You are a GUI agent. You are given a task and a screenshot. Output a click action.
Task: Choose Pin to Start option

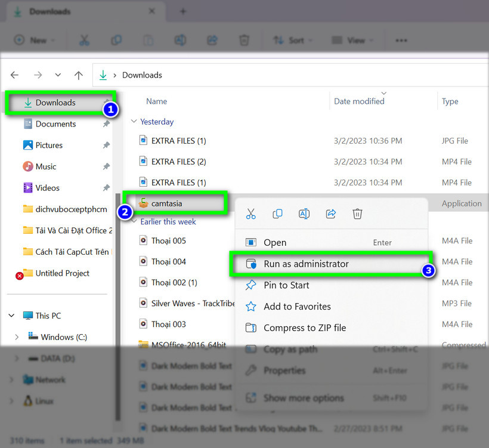pos(286,285)
